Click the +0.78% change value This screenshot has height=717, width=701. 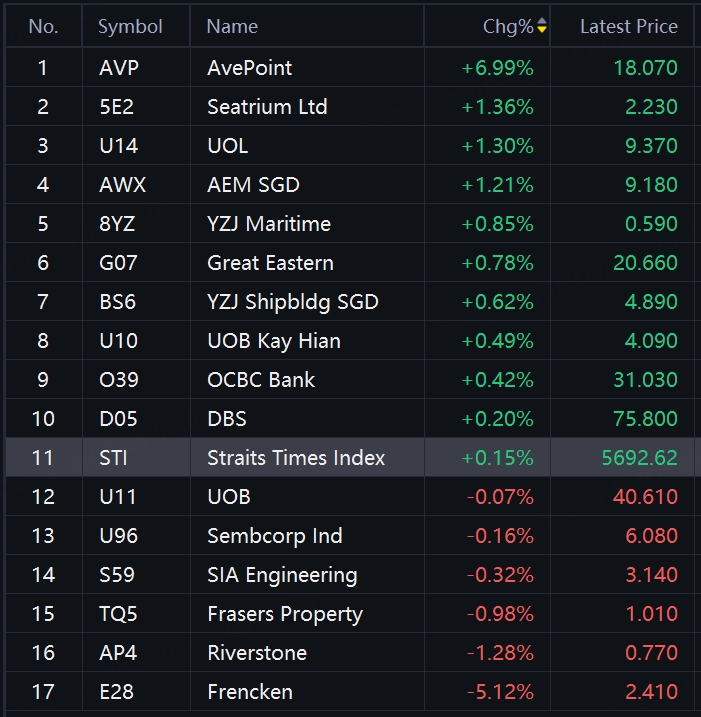point(498,263)
